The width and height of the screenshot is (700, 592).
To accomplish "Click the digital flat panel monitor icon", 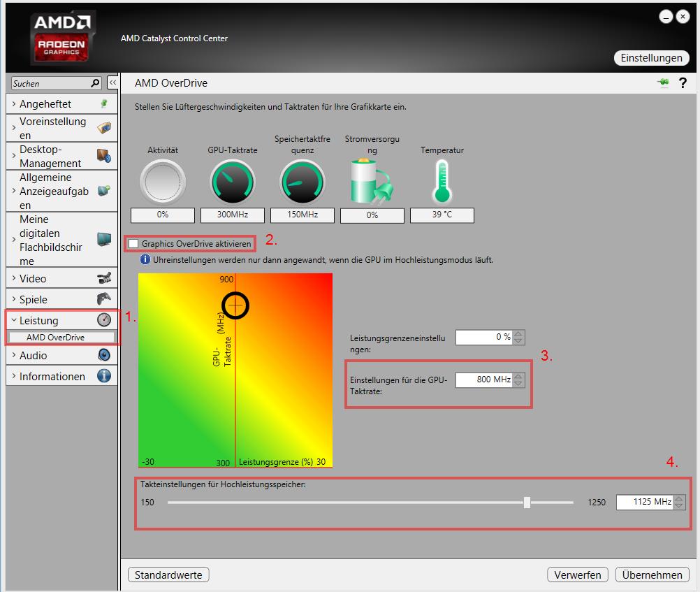I will [104, 240].
